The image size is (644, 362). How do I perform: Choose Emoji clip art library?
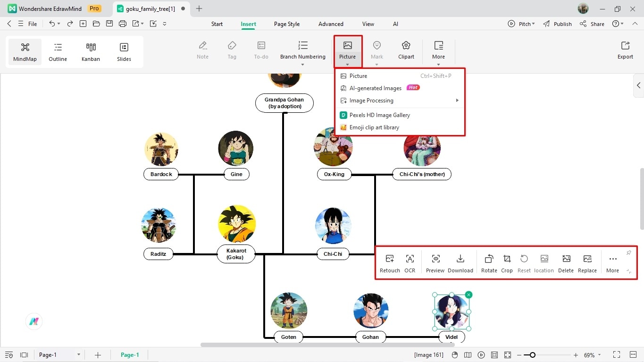[400, 127]
